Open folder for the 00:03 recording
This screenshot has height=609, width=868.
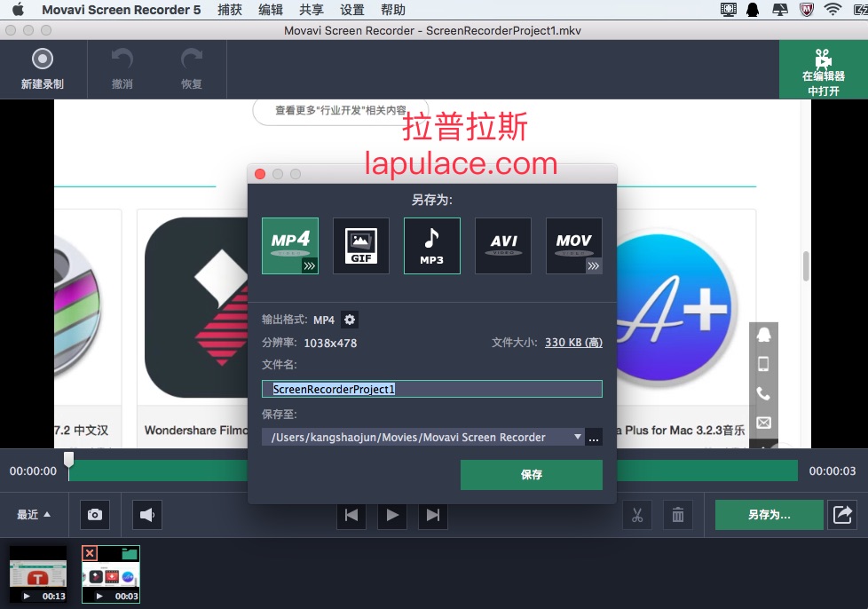pos(130,552)
